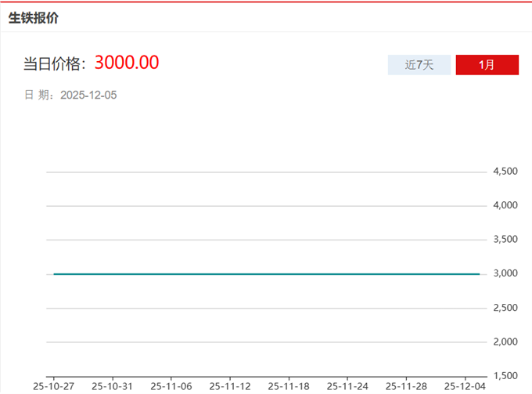Click the 25-11-28 x-axis date label
The height and width of the screenshot is (394, 532).
[406, 386]
